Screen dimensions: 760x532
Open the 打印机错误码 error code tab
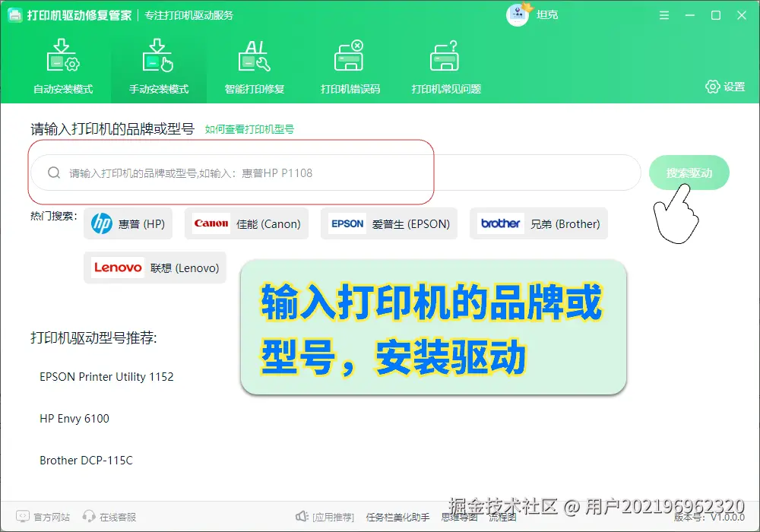point(350,68)
